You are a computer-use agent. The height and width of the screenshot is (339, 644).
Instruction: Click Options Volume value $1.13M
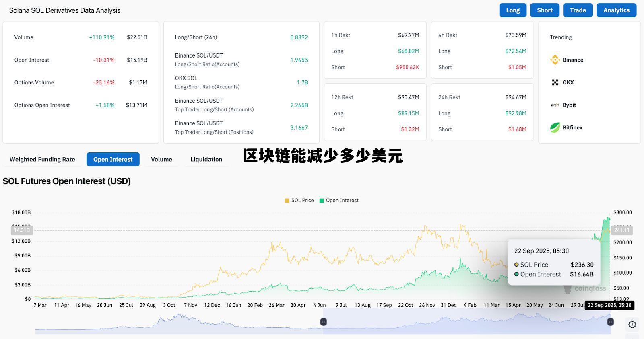coord(138,82)
